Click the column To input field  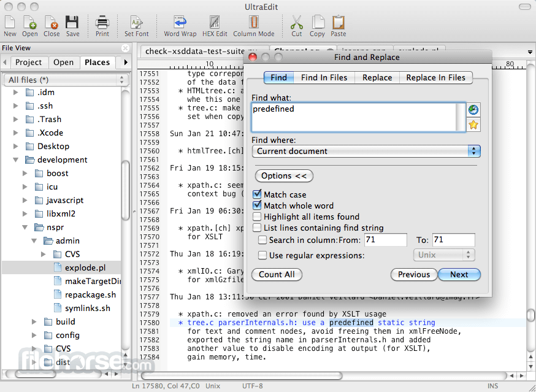[453, 240]
